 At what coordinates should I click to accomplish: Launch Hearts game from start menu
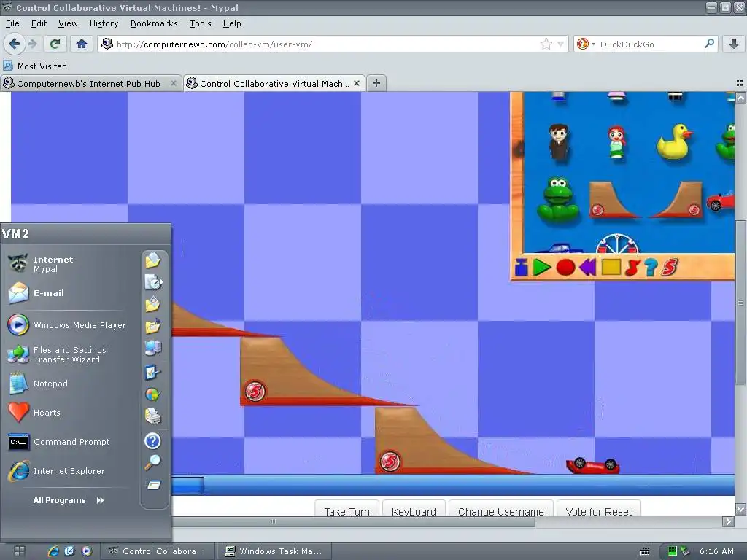(70, 413)
